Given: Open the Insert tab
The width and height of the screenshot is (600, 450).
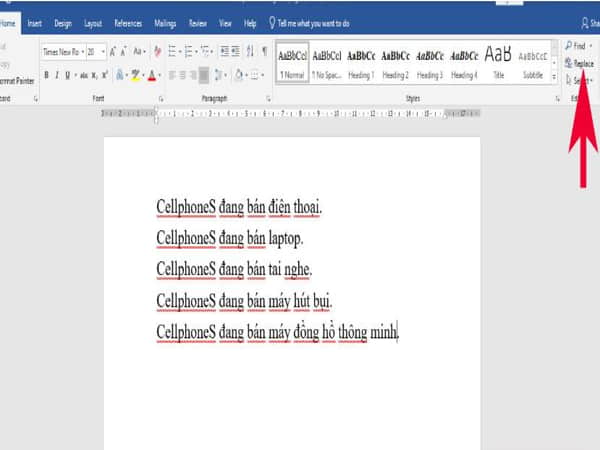Looking at the screenshot, I should [34, 23].
